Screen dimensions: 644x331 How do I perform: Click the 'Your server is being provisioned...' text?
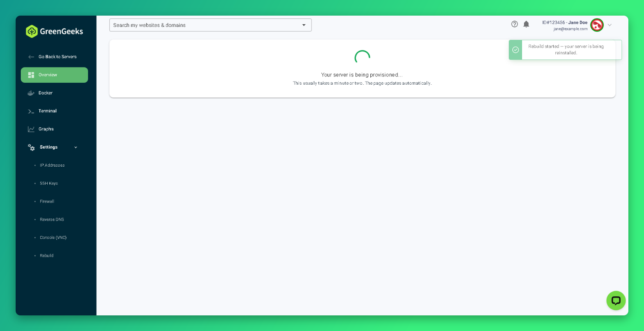tap(362, 75)
